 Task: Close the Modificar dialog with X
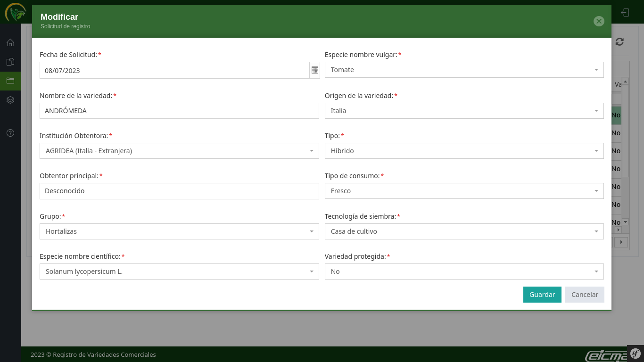coord(599,21)
